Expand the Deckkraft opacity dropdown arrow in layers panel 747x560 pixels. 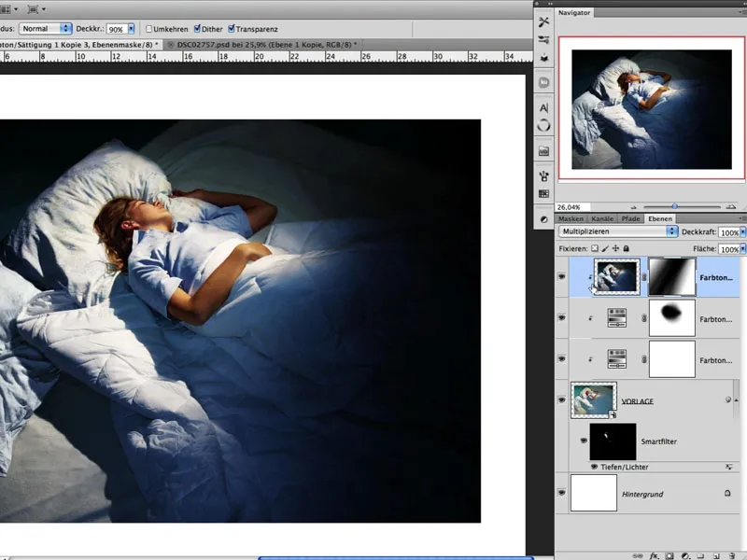[742, 232]
